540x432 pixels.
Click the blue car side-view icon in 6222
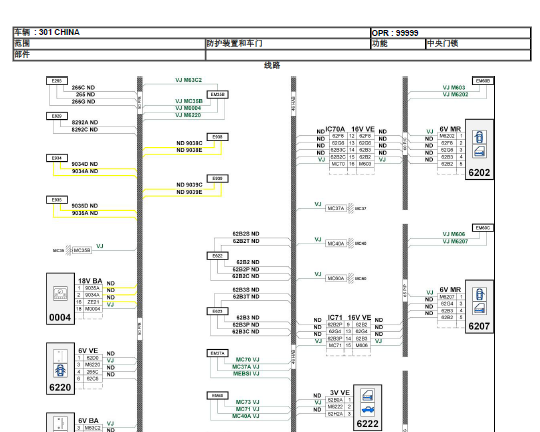coord(367,410)
